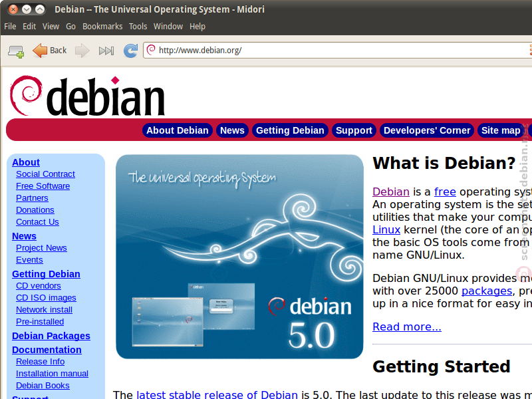
Task: Open the Social Contract link
Action: click(45, 174)
